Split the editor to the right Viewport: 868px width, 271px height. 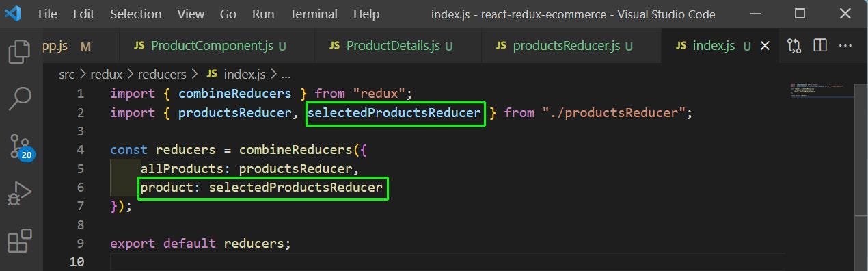(x=820, y=46)
